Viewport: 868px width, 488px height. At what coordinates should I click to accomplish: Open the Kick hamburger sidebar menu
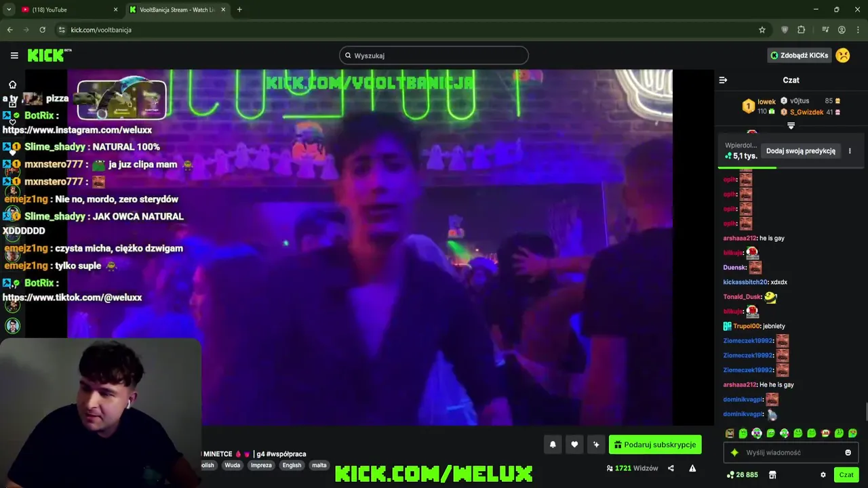(x=14, y=56)
